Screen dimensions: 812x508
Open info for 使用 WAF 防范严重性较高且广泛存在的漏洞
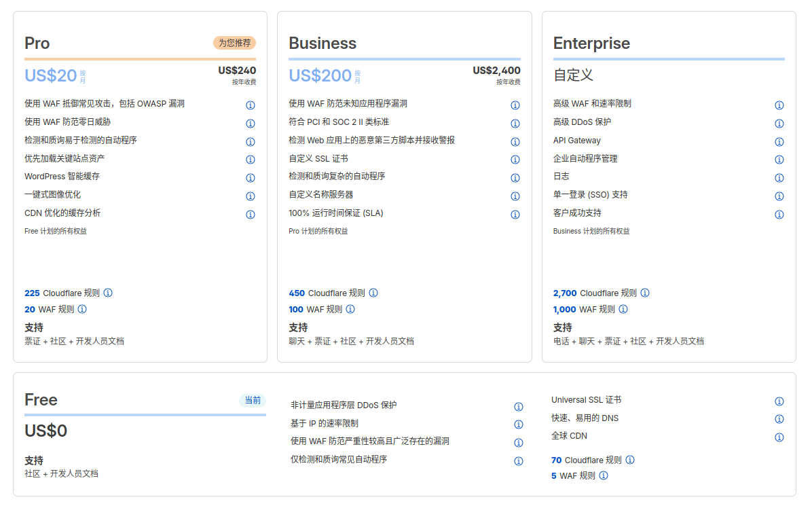tap(519, 443)
